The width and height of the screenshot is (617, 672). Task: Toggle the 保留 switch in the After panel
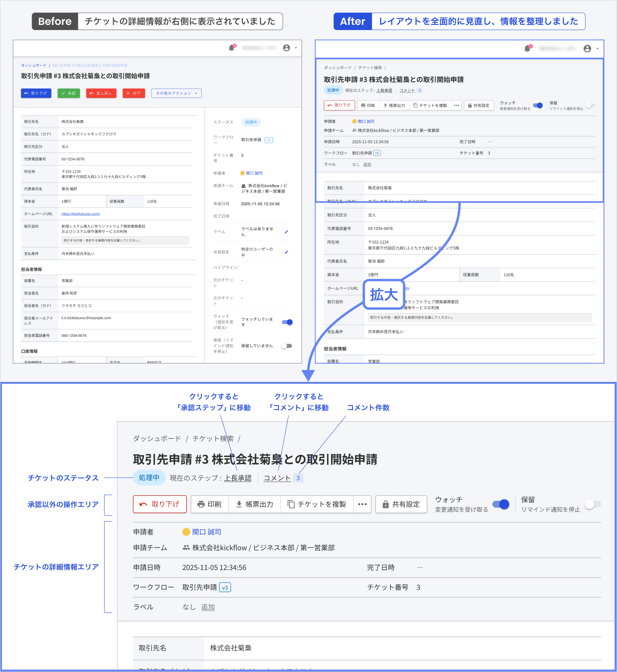pos(591,106)
